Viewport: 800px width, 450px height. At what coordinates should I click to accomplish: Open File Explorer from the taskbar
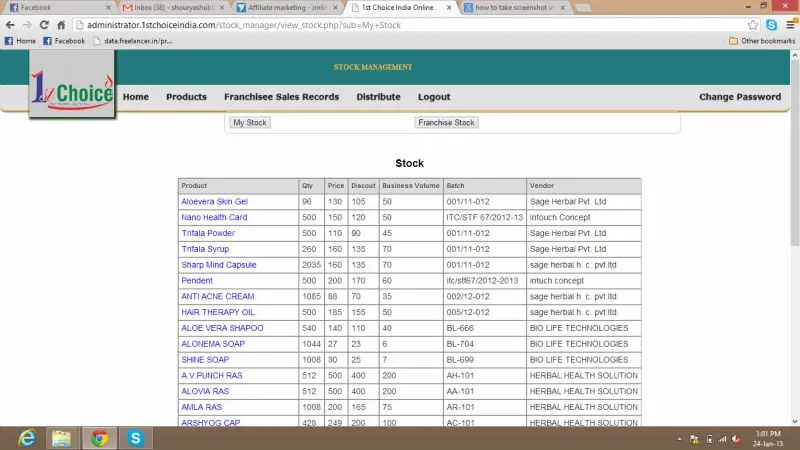coord(62,438)
